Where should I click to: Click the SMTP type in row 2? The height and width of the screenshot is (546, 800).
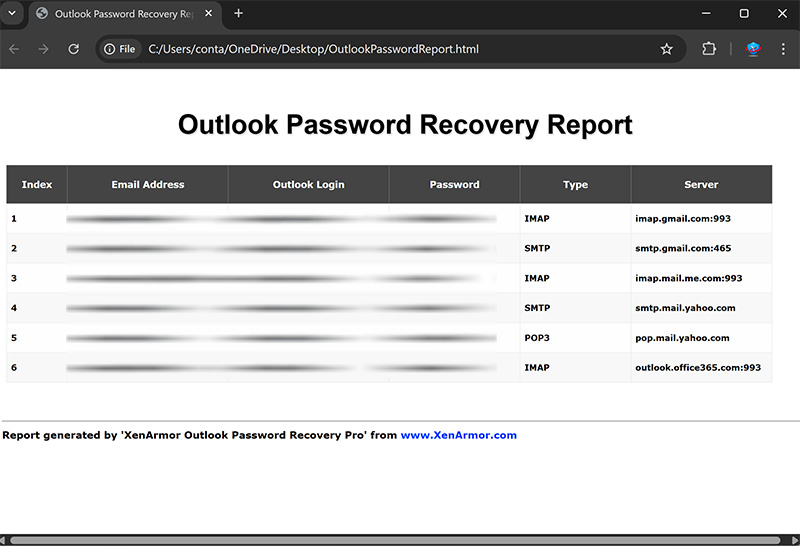576,248
